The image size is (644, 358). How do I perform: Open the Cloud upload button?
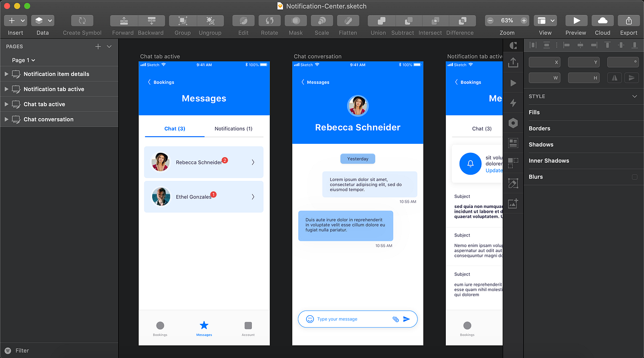coord(602,20)
